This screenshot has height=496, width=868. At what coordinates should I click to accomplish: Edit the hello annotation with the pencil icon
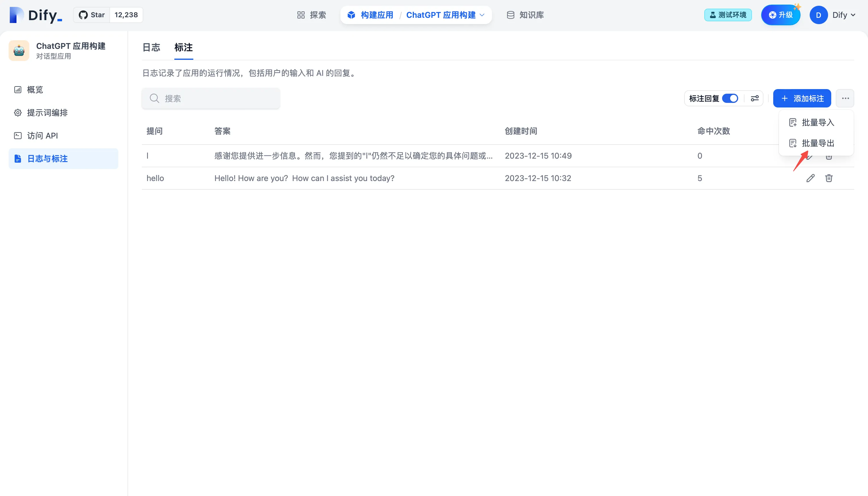pos(811,178)
